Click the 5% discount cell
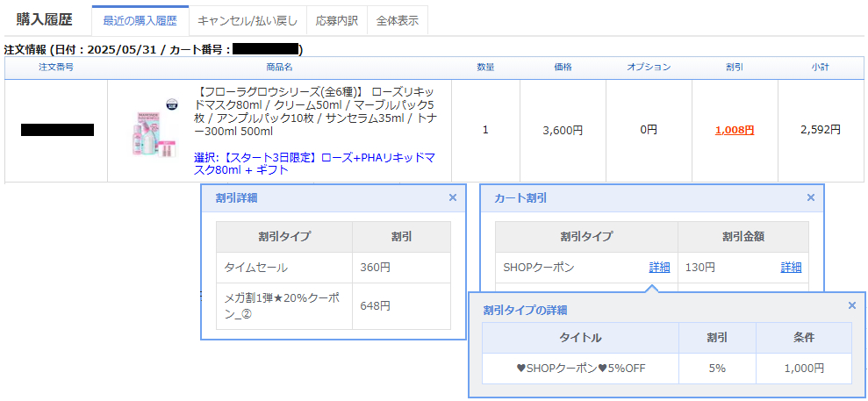The width and height of the screenshot is (868, 401). 717,369
